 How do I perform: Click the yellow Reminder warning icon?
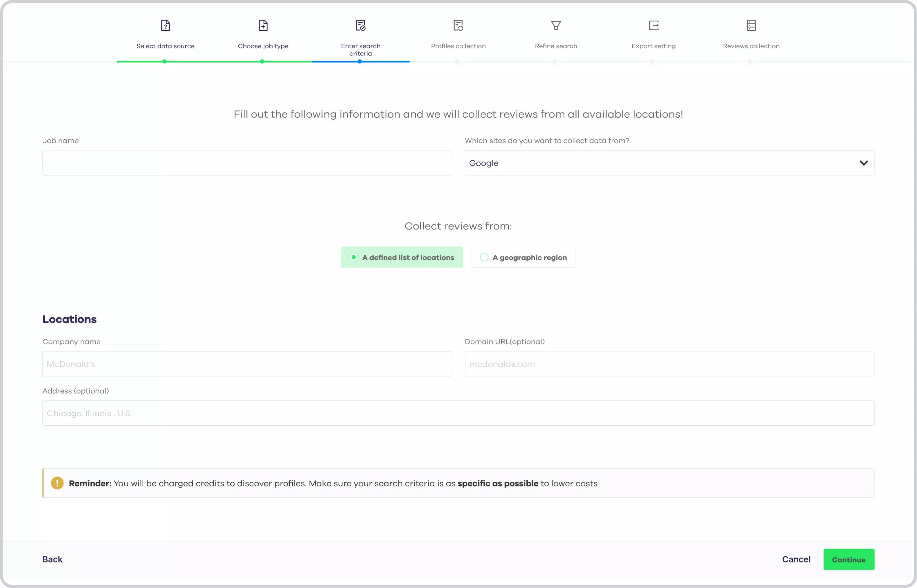(x=57, y=483)
